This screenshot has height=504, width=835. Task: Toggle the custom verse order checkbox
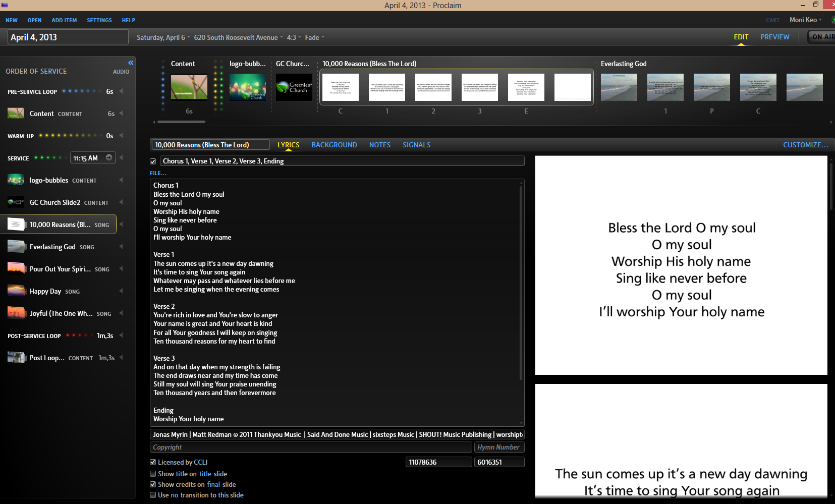pyautogui.click(x=153, y=161)
